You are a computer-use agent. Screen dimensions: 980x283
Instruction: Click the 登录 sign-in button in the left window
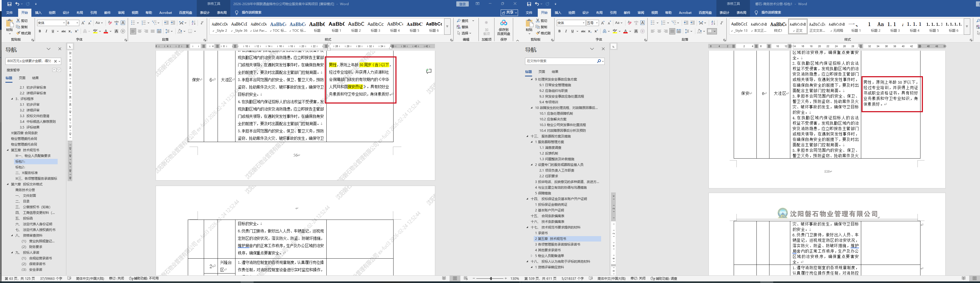(462, 4)
